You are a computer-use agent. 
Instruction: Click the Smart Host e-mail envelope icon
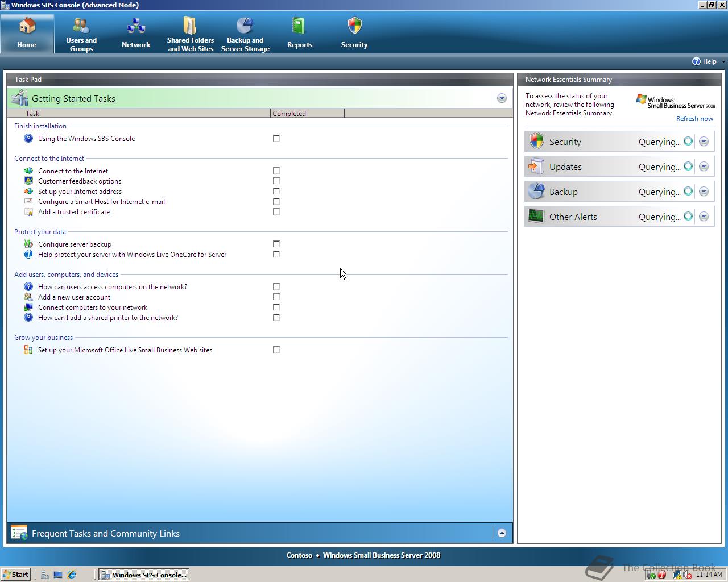pyautogui.click(x=28, y=201)
